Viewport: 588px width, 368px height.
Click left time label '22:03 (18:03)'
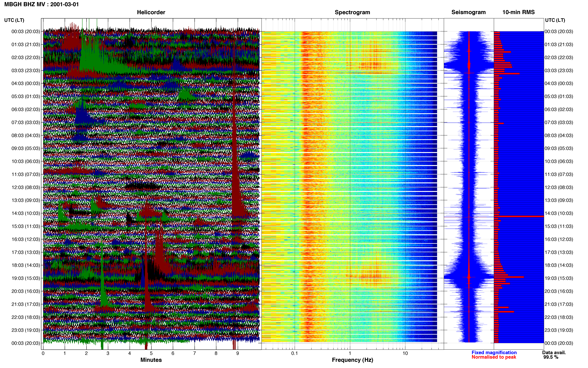click(26, 317)
